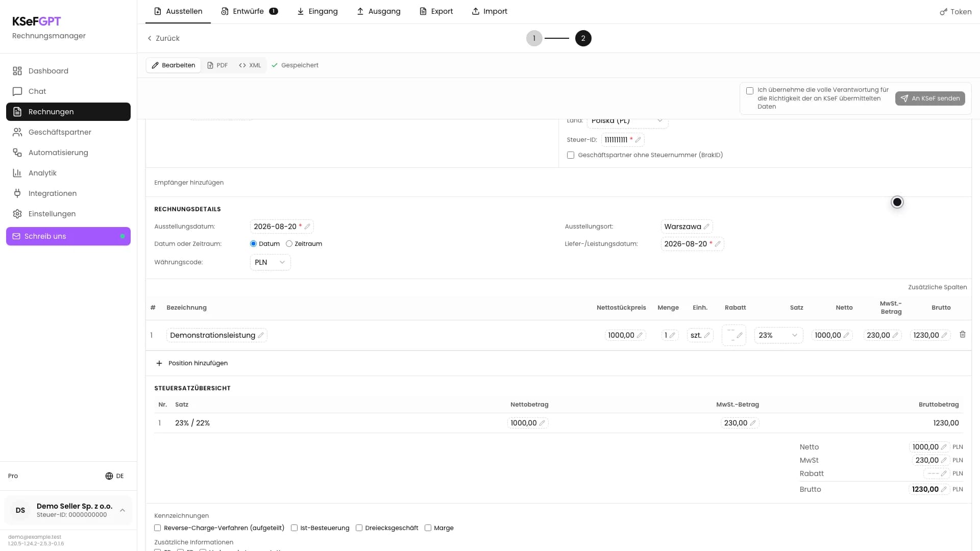This screenshot has height=551, width=980.
Task: Open Dashboard from sidebar
Action: (x=68, y=71)
